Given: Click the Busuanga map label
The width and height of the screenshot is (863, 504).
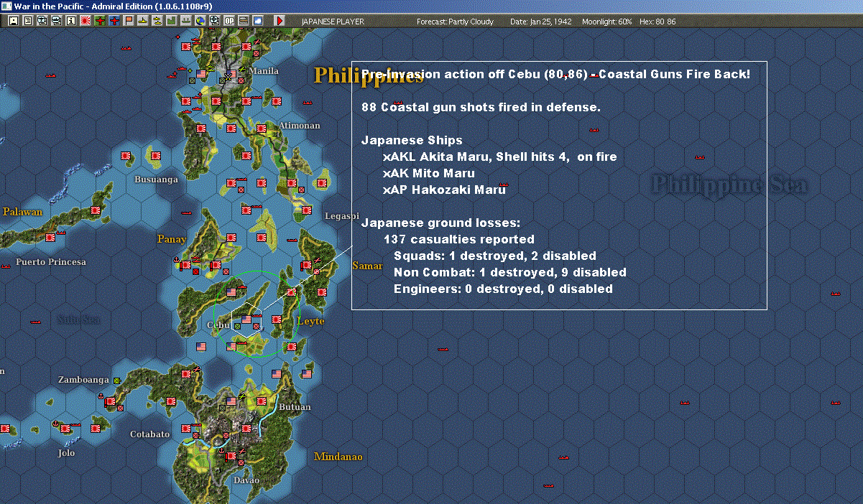Looking at the screenshot, I should coord(156,179).
